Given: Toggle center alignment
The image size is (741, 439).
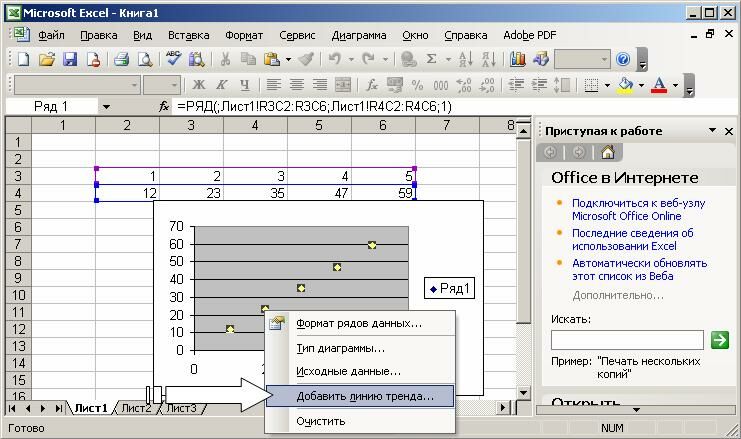Looking at the screenshot, I should click(297, 85).
